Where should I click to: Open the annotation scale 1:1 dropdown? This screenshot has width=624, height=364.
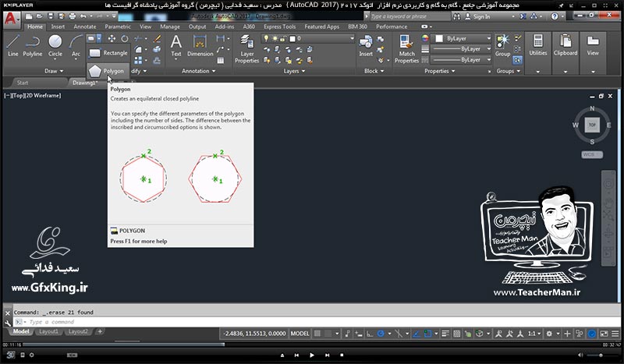[x=534, y=334]
